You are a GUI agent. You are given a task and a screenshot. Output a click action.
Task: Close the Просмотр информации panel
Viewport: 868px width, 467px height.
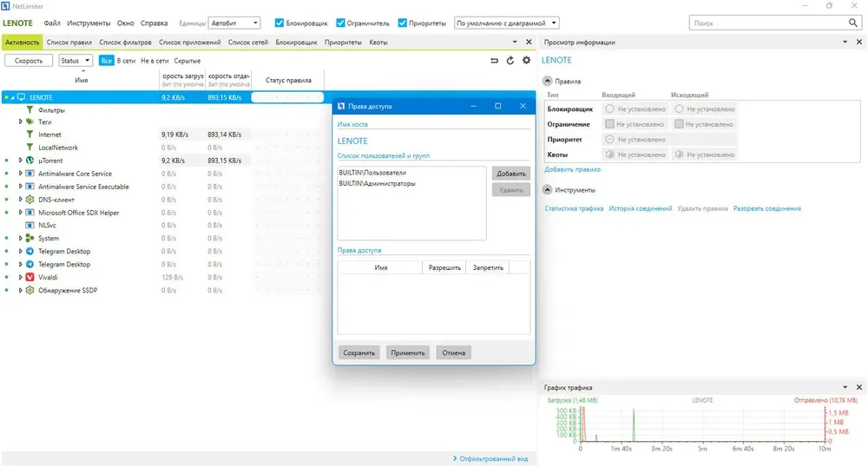click(859, 42)
